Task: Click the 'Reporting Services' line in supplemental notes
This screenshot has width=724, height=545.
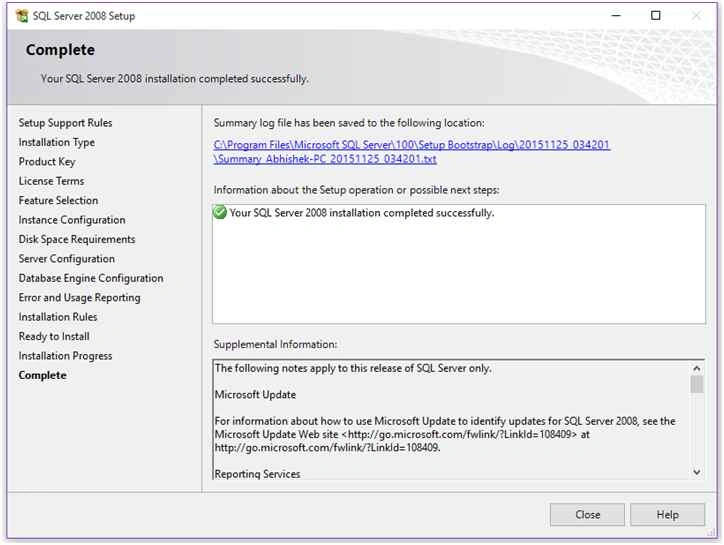Action: pos(257,474)
